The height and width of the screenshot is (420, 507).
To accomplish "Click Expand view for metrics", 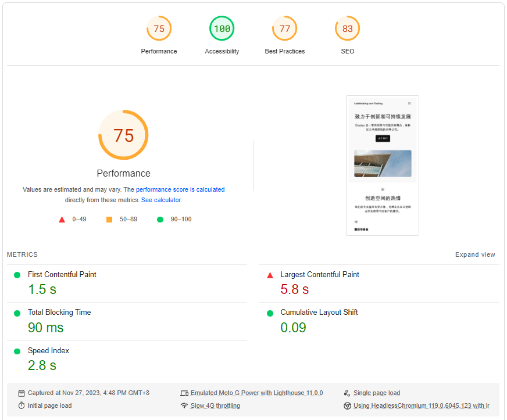I will click(x=475, y=254).
